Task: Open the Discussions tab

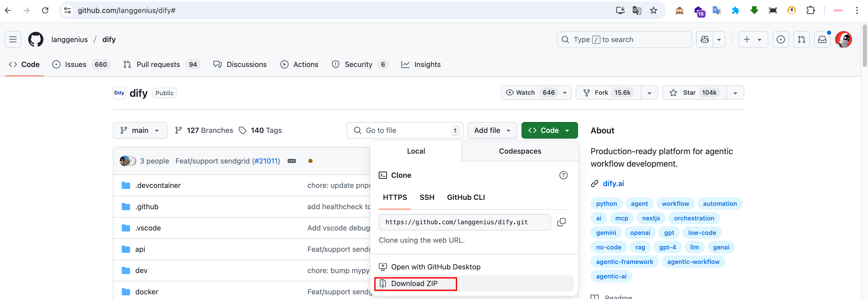Action: point(240,64)
